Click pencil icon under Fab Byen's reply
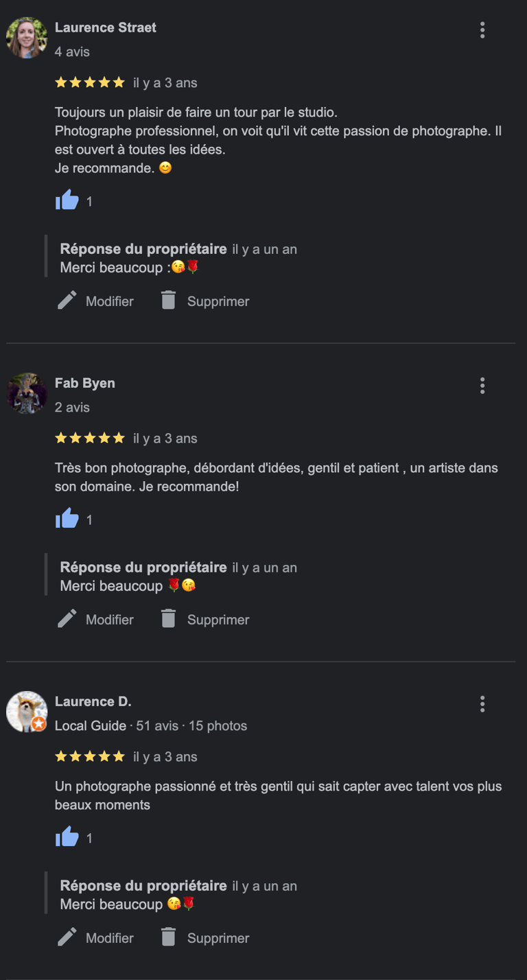Viewport: 527px width, 980px height. 67,619
